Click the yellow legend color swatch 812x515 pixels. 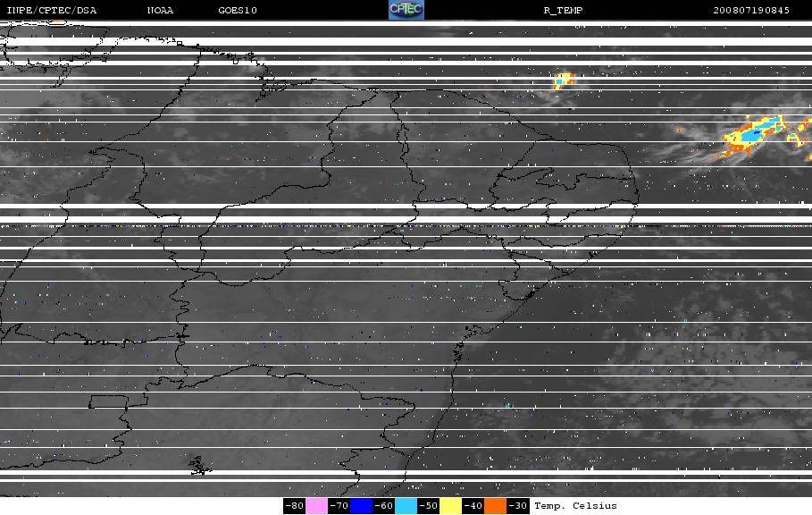(x=450, y=506)
